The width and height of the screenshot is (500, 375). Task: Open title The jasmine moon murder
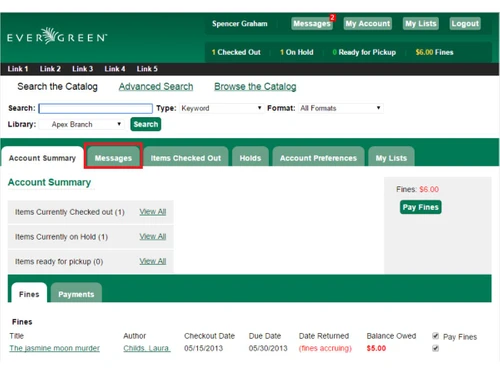pos(54,348)
